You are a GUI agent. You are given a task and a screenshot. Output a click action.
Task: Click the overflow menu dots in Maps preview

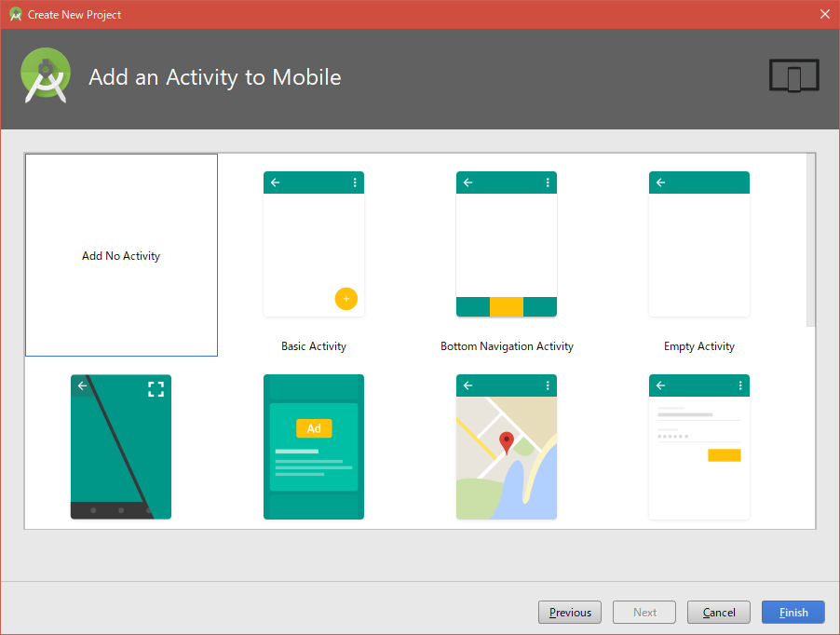[x=547, y=385]
